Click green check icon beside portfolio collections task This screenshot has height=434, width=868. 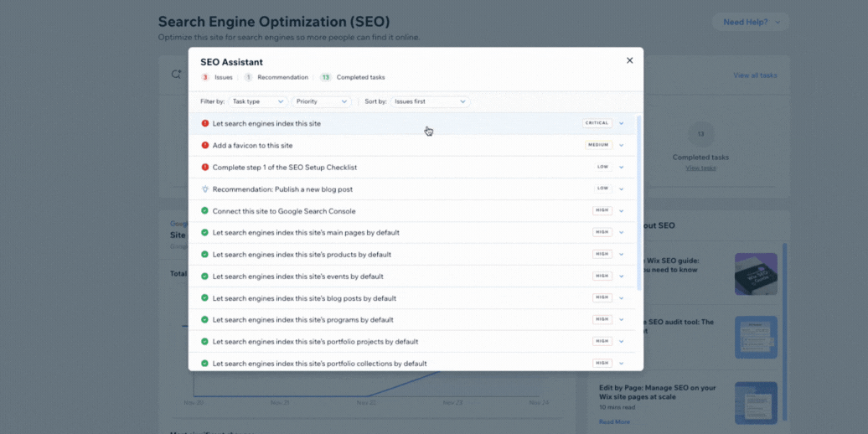204,363
